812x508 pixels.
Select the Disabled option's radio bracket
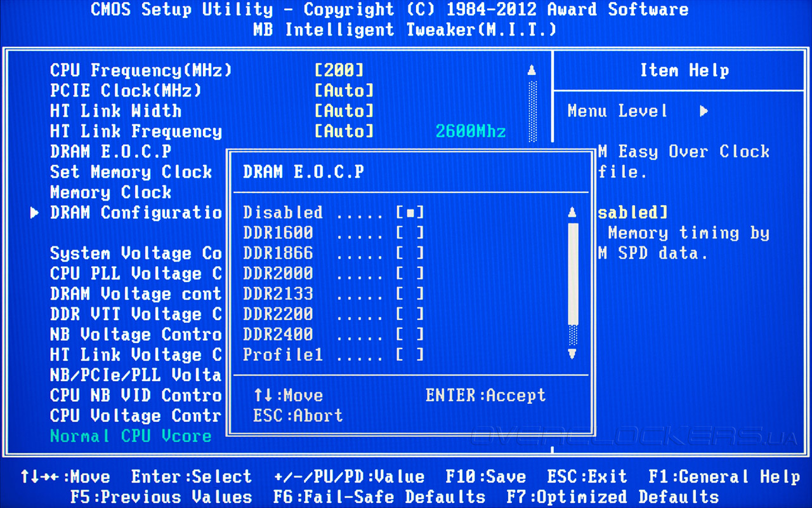click(410, 213)
